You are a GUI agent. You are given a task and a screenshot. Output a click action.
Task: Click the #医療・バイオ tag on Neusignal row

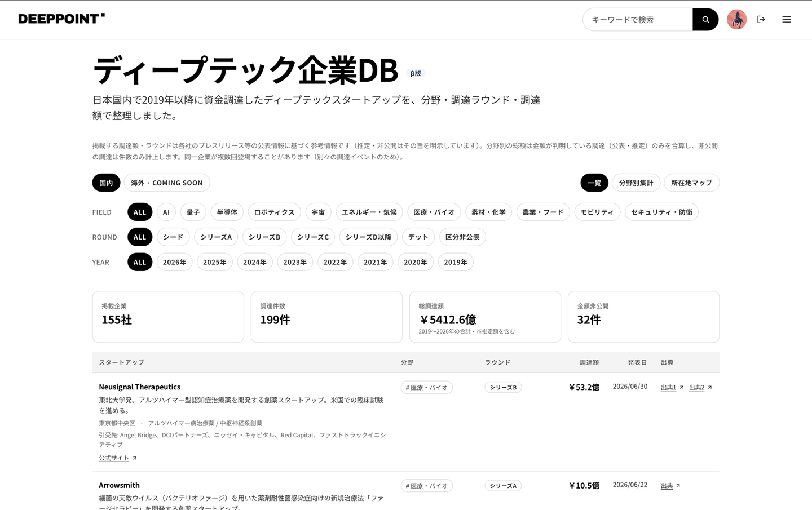(x=426, y=387)
